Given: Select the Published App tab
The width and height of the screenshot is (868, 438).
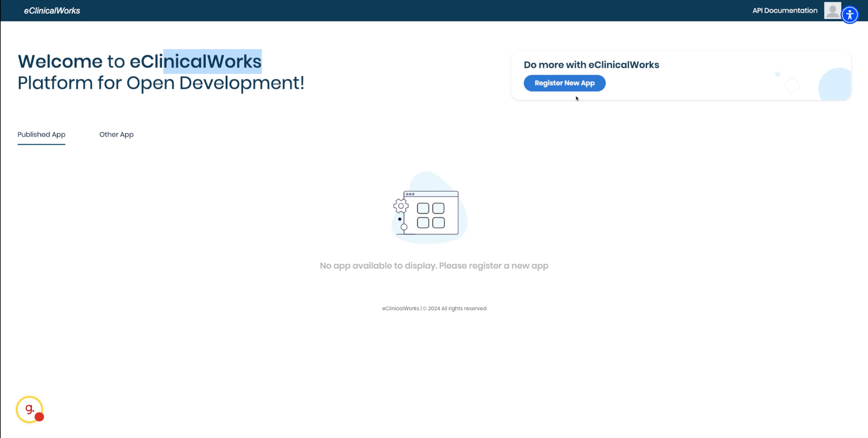Looking at the screenshot, I should (41, 134).
